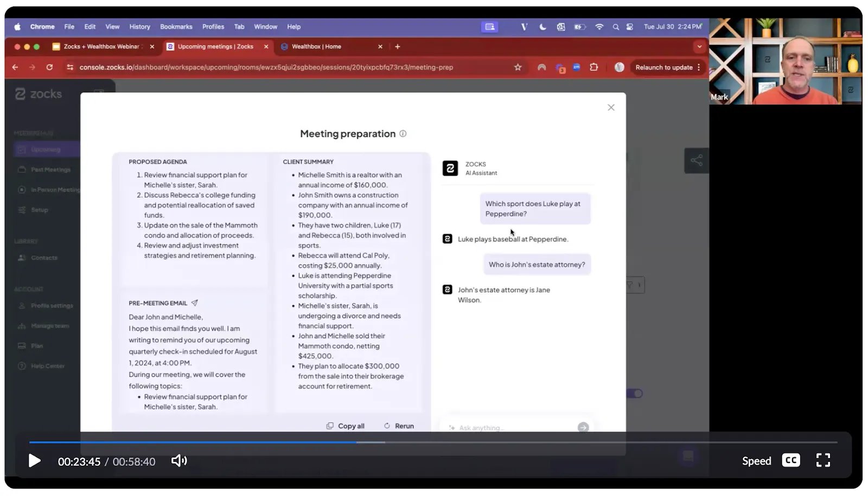The height and width of the screenshot is (496, 868).
Task: Click Relaunch to update button
Action: 664,67
